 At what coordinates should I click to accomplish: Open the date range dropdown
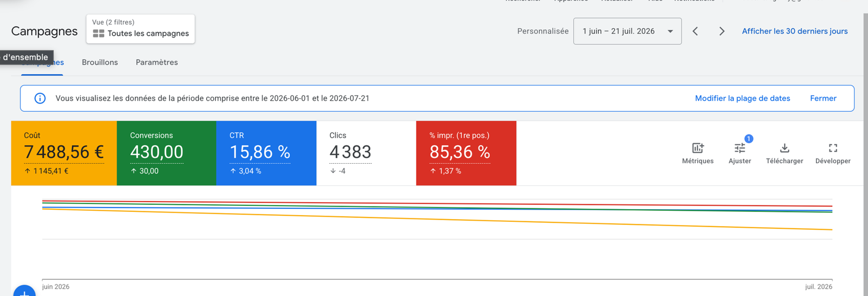click(x=627, y=31)
